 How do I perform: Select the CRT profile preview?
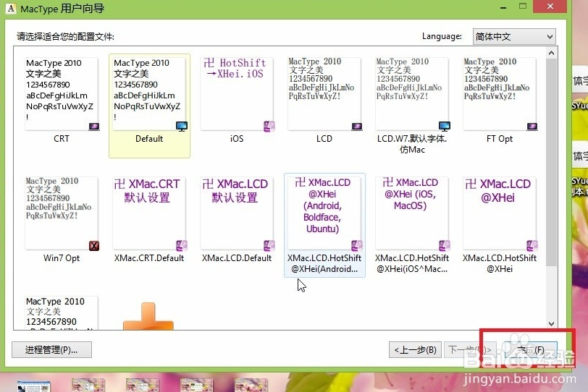click(x=62, y=93)
